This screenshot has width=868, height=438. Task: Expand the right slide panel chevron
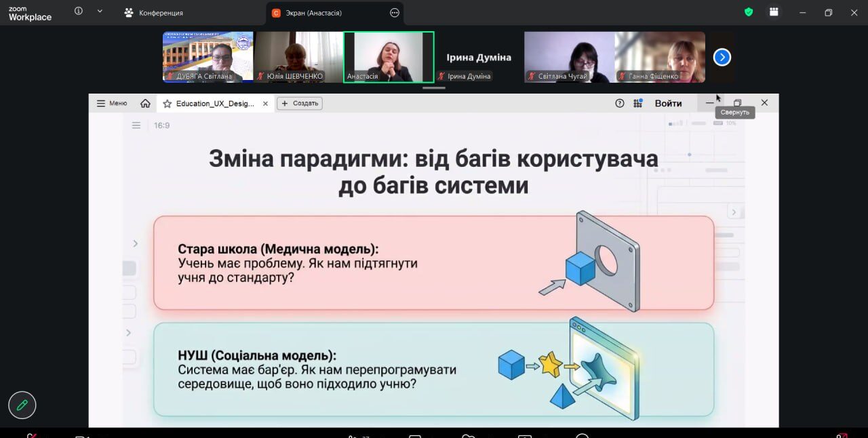point(733,213)
